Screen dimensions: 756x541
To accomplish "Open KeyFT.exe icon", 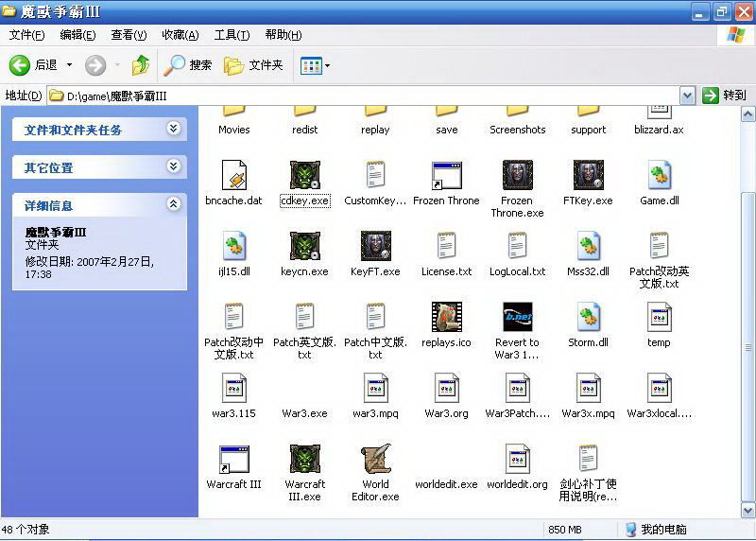I will (x=375, y=246).
